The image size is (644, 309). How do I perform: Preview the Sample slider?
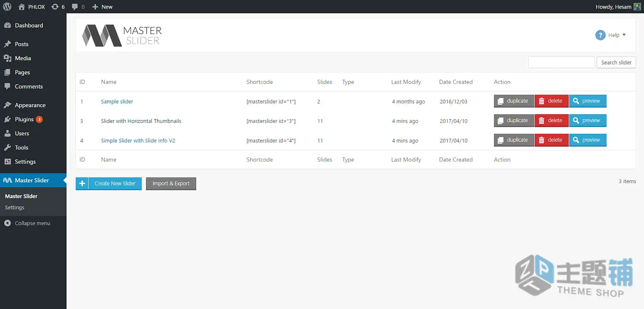pos(587,101)
